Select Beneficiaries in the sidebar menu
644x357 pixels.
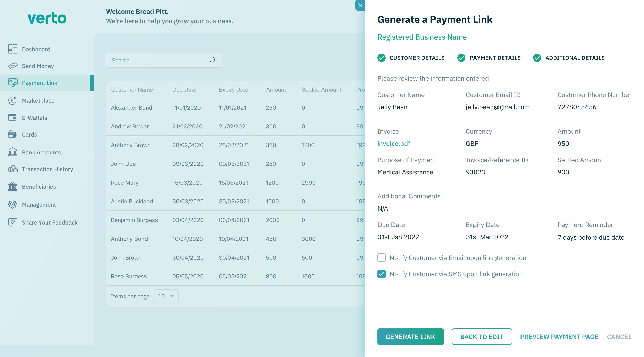[x=39, y=186]
